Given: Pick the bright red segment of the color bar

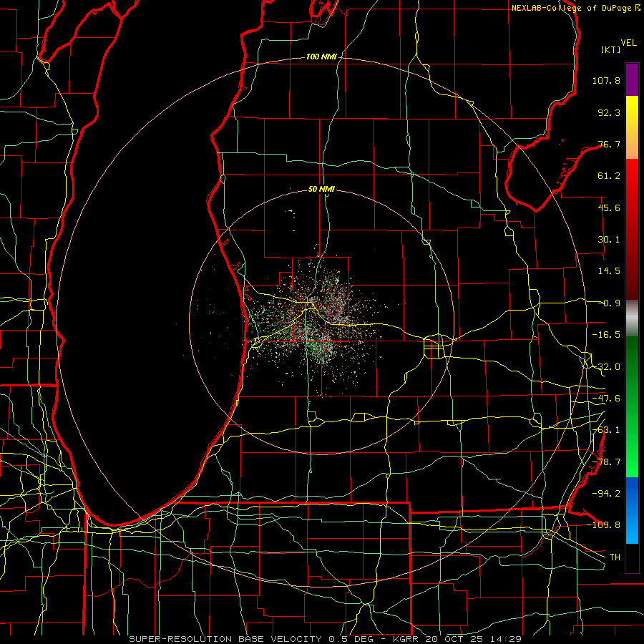Looking at the screenshot, I should [632, 177].
